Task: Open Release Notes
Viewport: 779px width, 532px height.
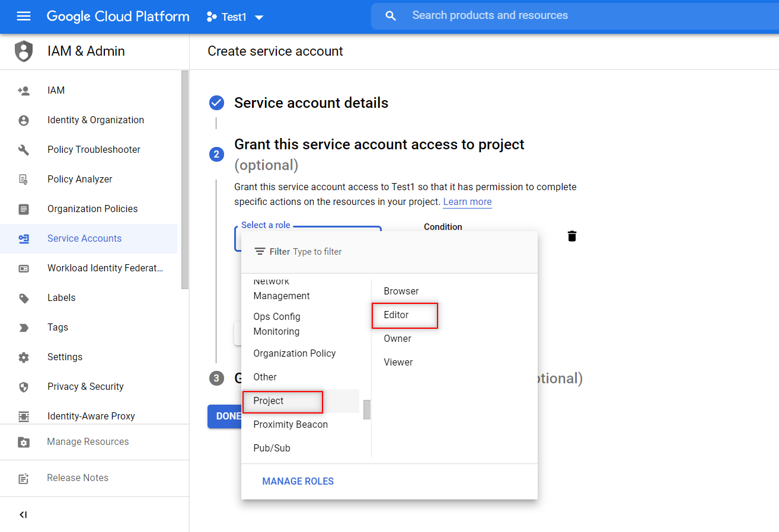Action: tap(78, 478)
